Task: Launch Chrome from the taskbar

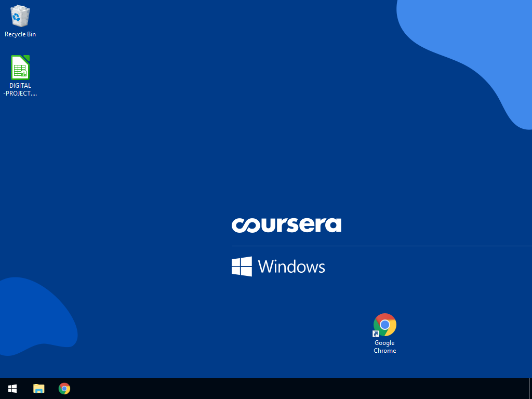Action: tap(64, 389)
